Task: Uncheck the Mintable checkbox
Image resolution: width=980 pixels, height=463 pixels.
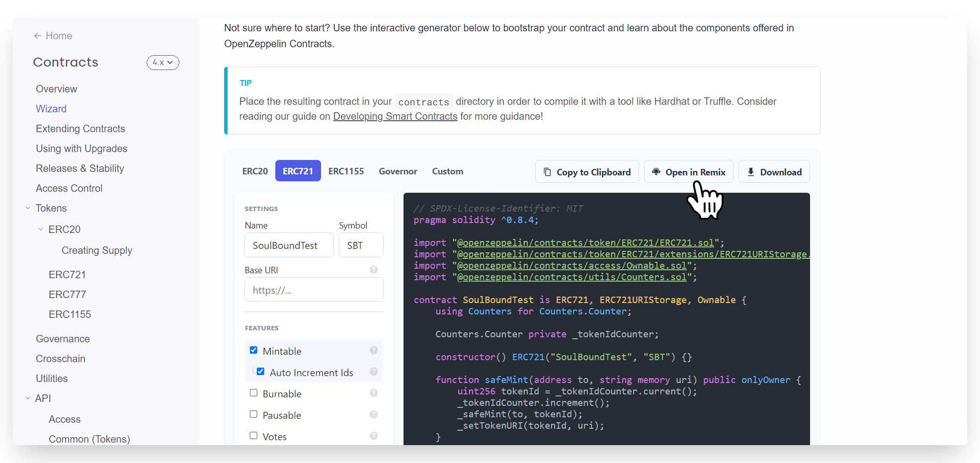Action: tap(253, 350)
